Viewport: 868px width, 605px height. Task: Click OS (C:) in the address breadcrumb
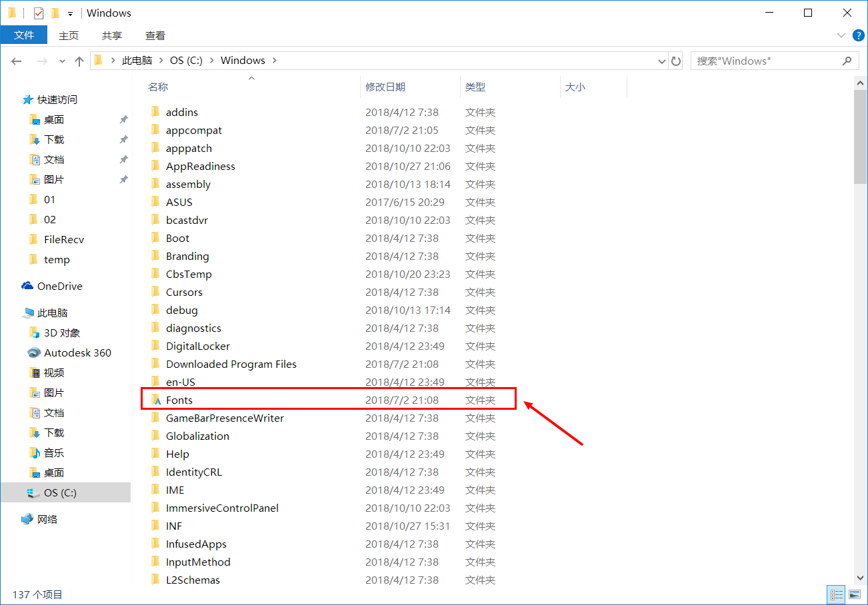click(186, 61)
